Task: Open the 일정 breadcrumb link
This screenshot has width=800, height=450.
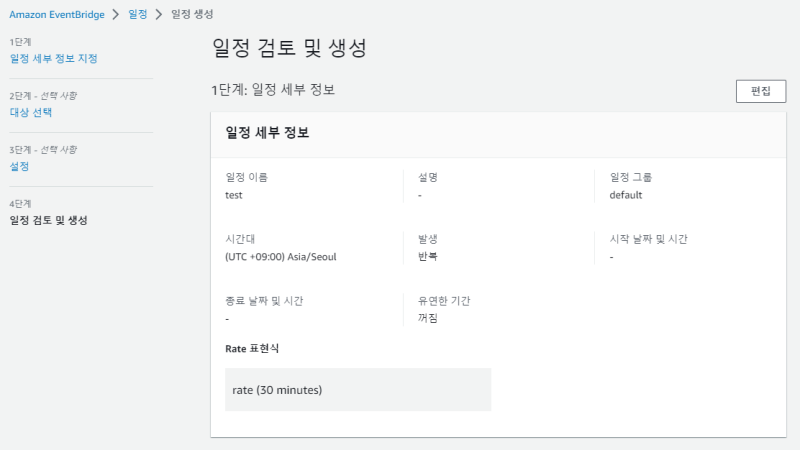Action: pos(138,15)
